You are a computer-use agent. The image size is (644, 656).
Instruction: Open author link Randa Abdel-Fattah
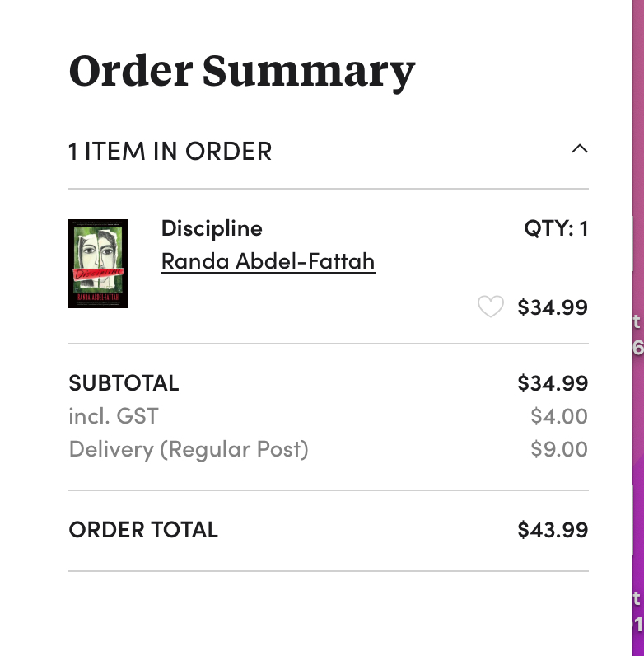(268, 261)
